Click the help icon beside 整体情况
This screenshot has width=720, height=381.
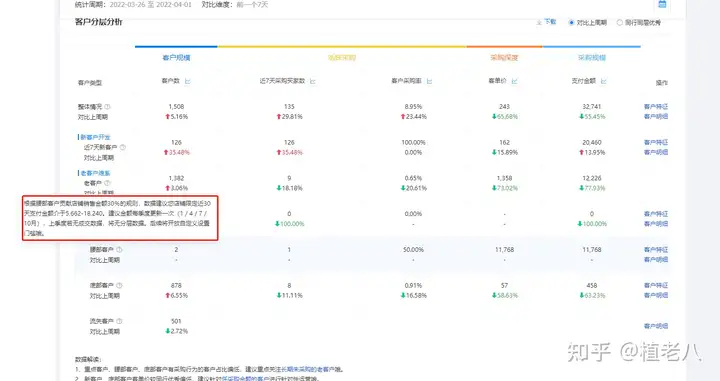pos(107,106)
